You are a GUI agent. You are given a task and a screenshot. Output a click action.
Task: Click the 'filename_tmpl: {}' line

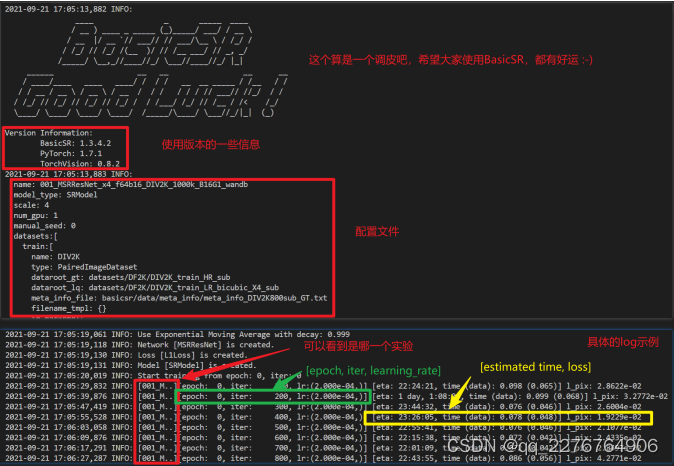(x=69, y=308)
